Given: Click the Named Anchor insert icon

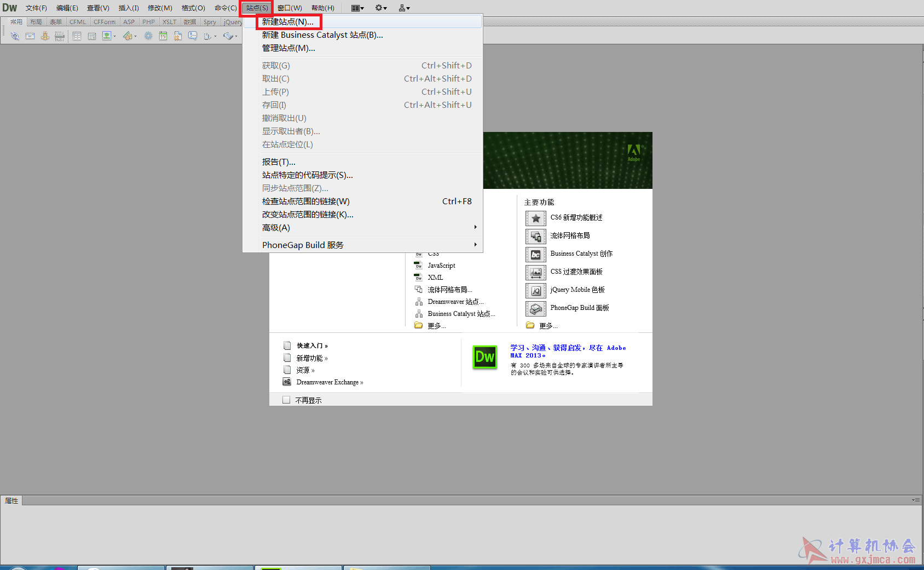Looking at the screenshot, I should (x=45, y=36).
